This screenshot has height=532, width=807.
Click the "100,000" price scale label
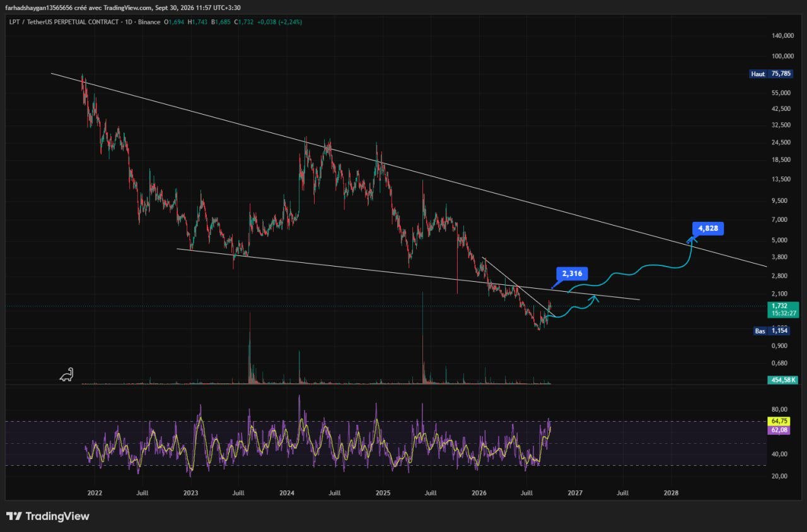point(782,57)
